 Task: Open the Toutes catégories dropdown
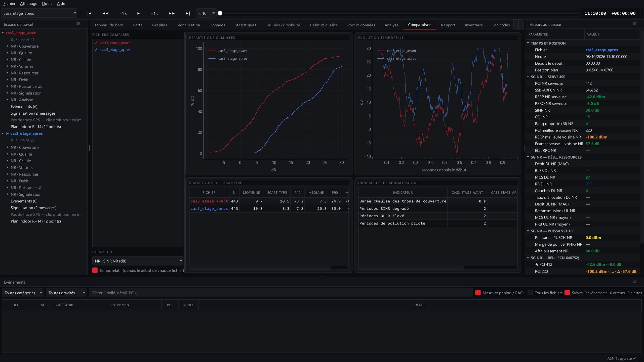[x=23, y=293]
